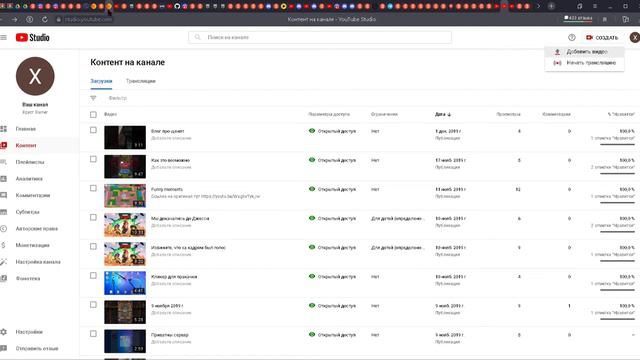Open access setting for the 3:11 video
Viewport: 640px width, 360px height.
(332, 131)
